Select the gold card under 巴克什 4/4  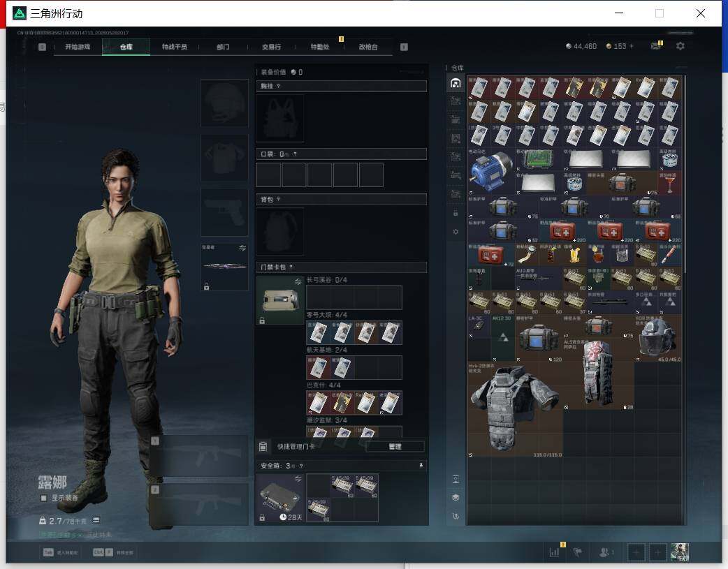coord(342,402)
